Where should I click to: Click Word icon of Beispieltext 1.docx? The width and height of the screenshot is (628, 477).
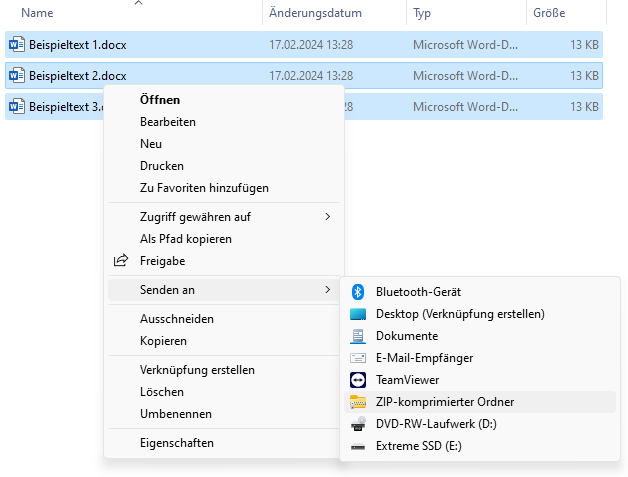(16, 44)
